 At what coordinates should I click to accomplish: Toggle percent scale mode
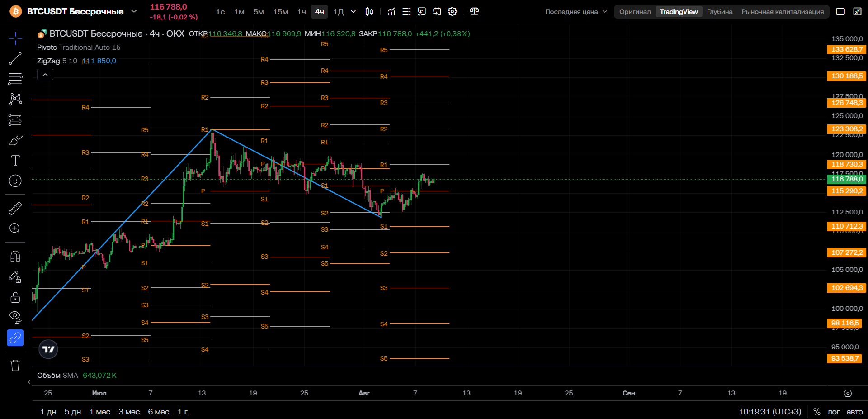[x=816, y=412]
